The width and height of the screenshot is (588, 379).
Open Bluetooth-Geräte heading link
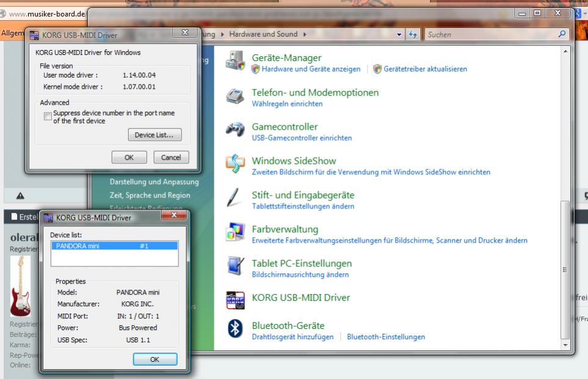[288, 325]
